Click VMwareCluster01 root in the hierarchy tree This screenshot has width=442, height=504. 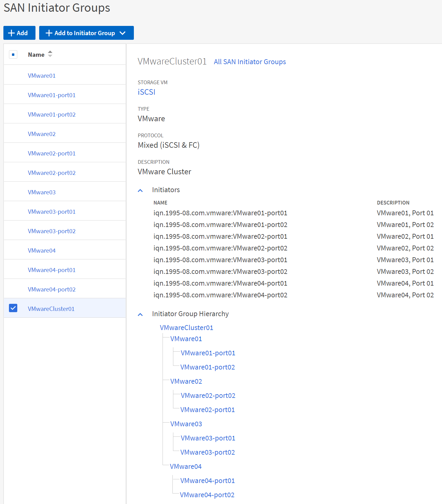[186, 328]
